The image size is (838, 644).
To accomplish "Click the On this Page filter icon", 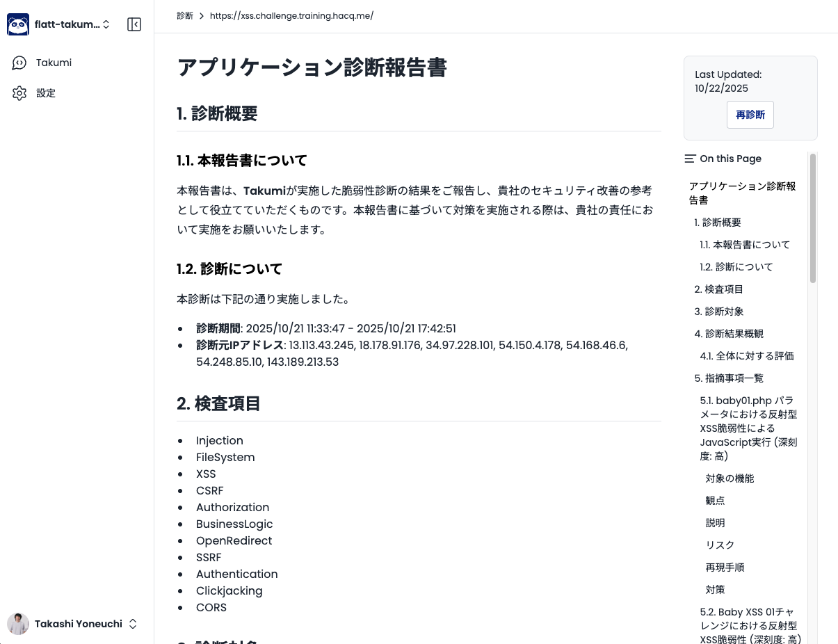I will [x=689, y=159].
